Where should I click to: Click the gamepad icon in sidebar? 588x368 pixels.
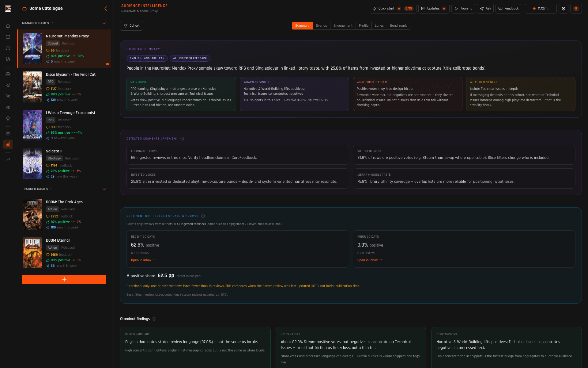click(8, 48)
